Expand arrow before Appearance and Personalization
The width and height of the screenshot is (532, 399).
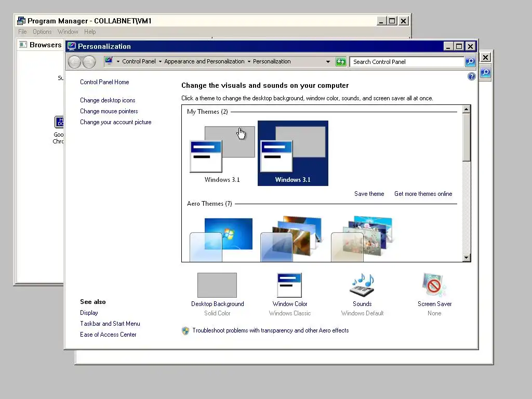coord(160,62)
